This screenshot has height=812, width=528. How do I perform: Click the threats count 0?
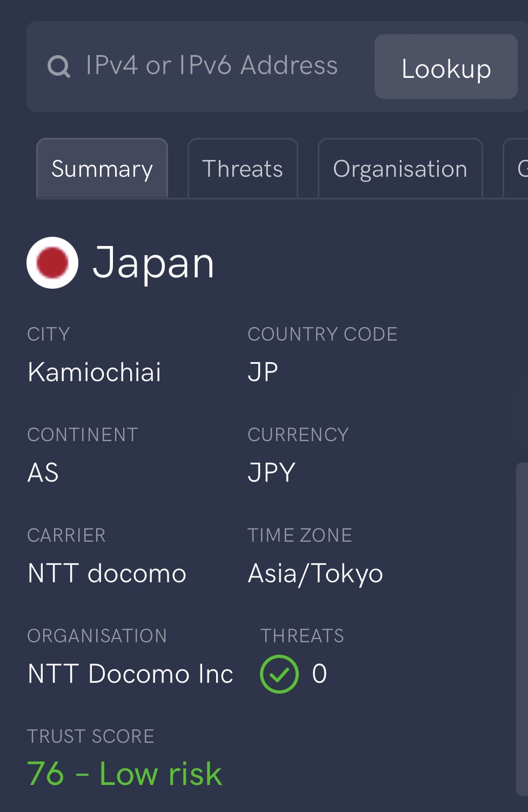[x=319, y=674]
